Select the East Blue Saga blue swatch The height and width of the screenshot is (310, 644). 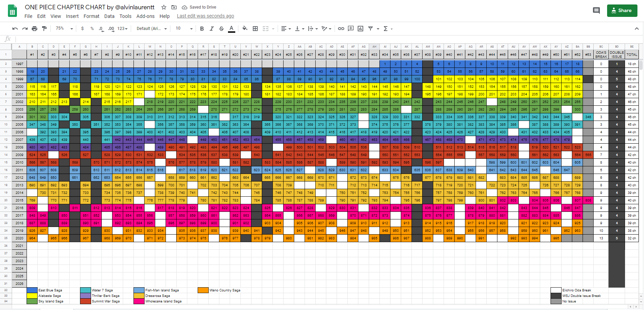(x=32, y=290)
